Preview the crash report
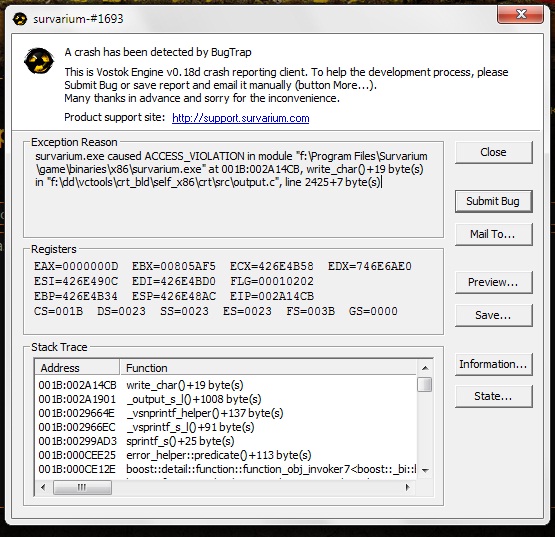 click(493, 282)
